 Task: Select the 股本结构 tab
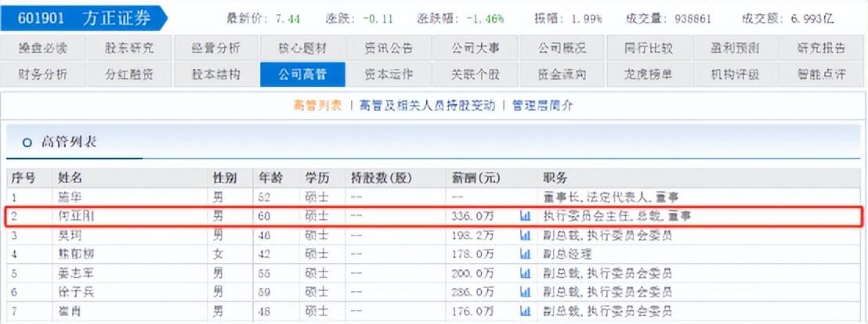216,74
